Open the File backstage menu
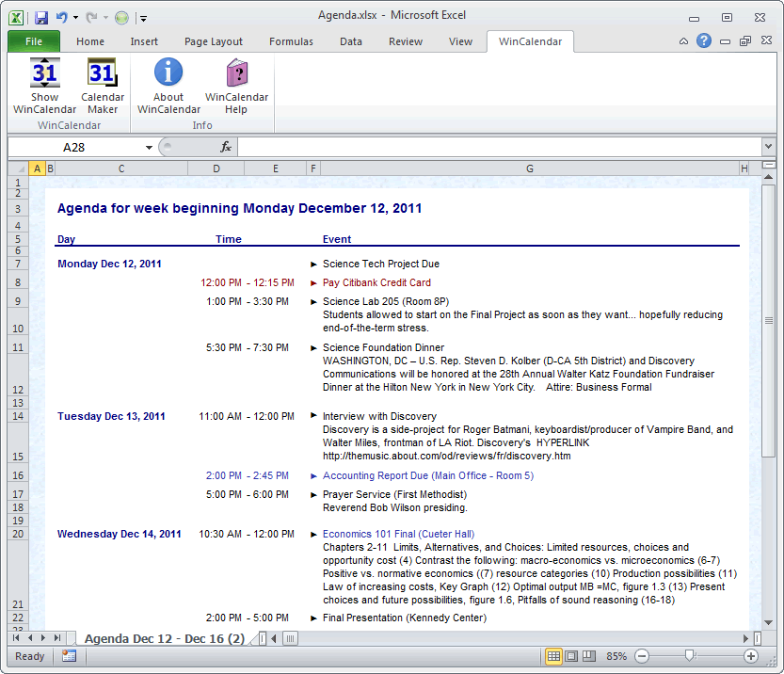This screenshot has height=674, width=784. (34, 41)
